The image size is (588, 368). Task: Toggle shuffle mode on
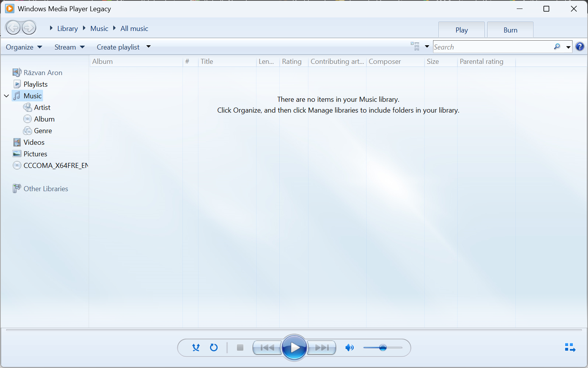point(196,347)
